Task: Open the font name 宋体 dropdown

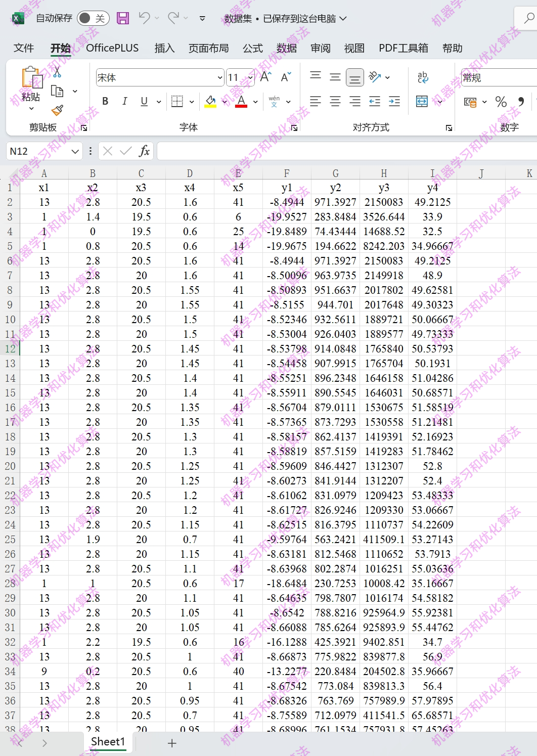Action: coord(220,77)
